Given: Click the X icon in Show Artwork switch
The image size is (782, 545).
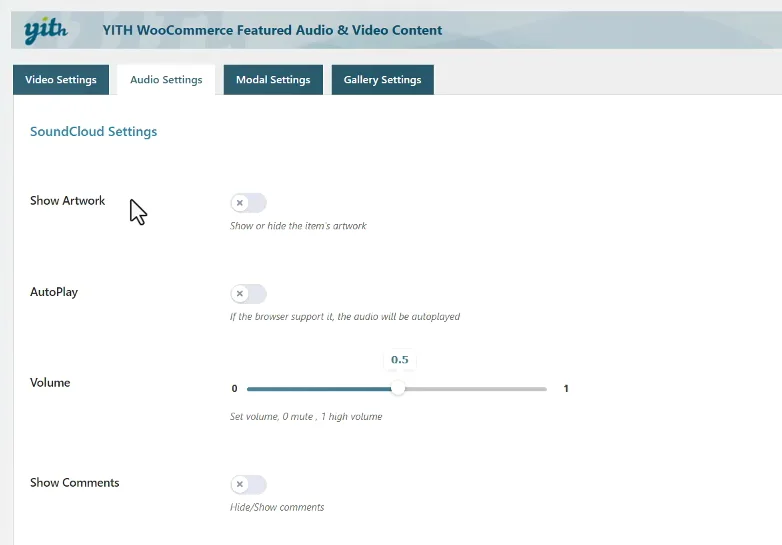Looking at the screenshot, I should (240, 203).
